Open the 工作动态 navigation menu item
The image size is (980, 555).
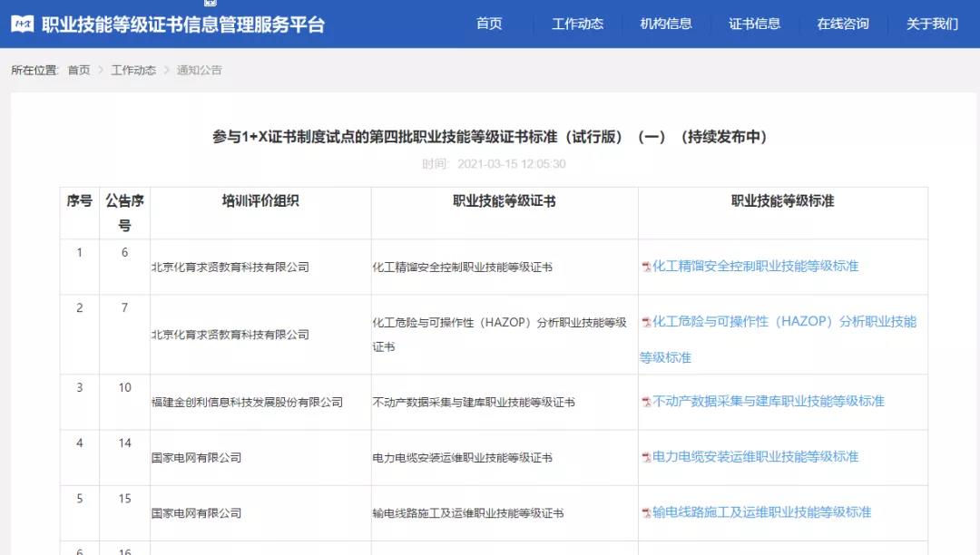[x=577, y=24]
